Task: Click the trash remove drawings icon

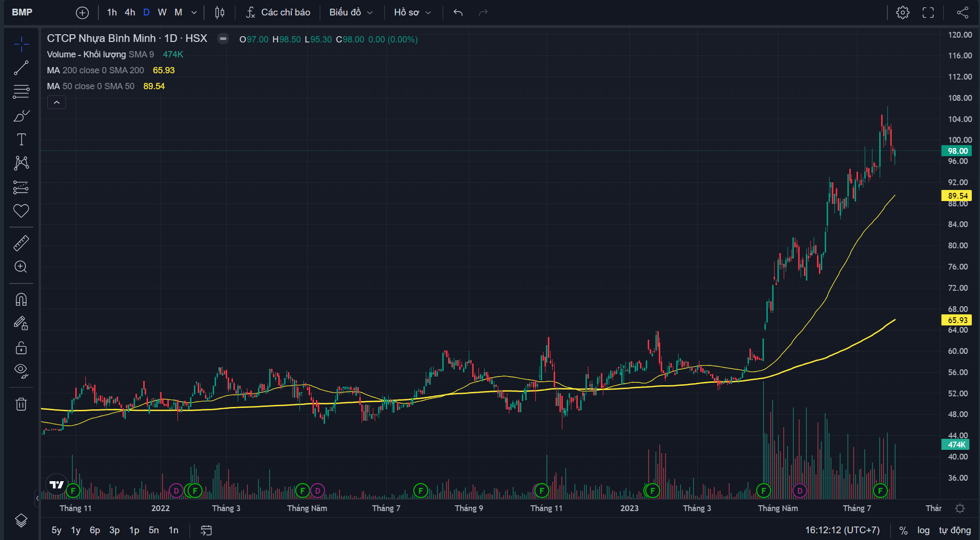Action: pos(21,404)
